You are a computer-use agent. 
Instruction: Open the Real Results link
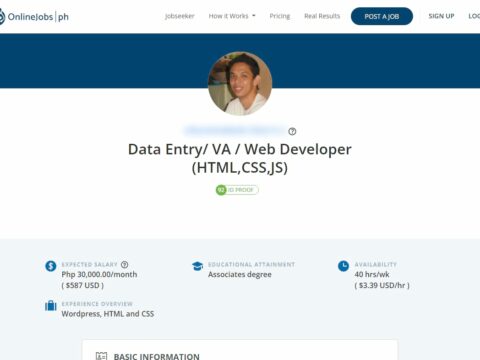(322, 16)
